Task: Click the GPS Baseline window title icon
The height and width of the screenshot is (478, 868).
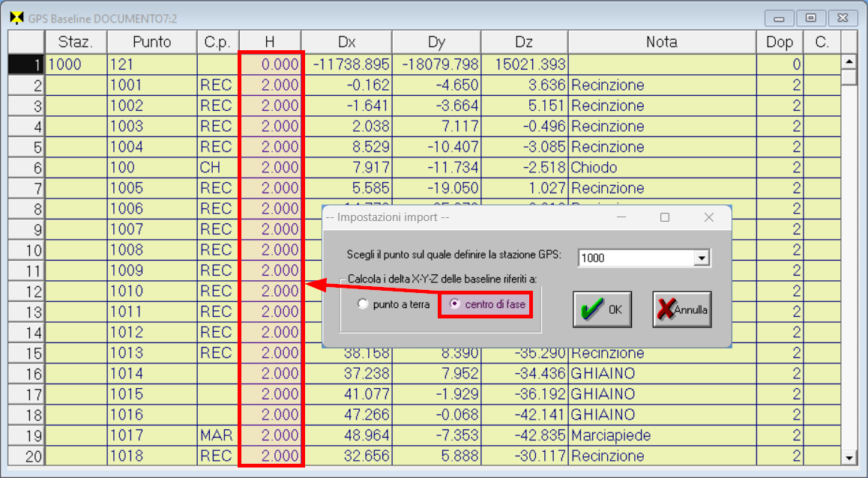Action: 16,18
